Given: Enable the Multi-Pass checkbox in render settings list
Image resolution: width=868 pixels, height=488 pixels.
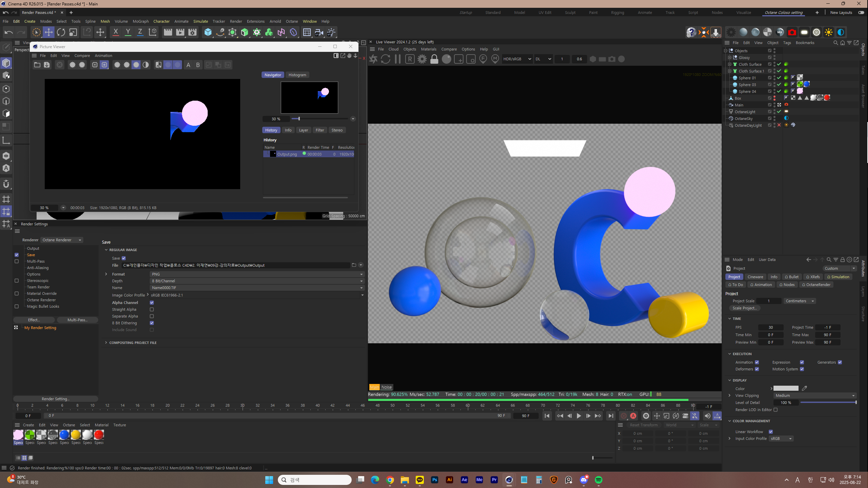Looking at the screenshot, I should pos(17,261).
